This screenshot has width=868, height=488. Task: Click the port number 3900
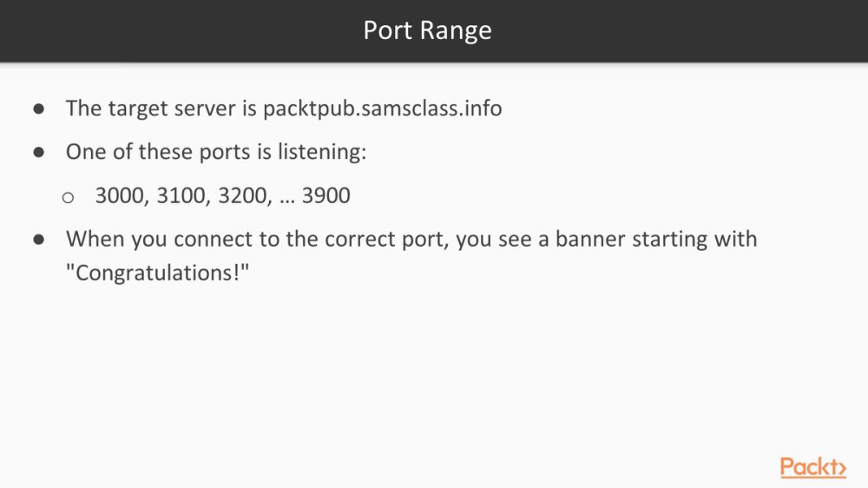point(326,195)
